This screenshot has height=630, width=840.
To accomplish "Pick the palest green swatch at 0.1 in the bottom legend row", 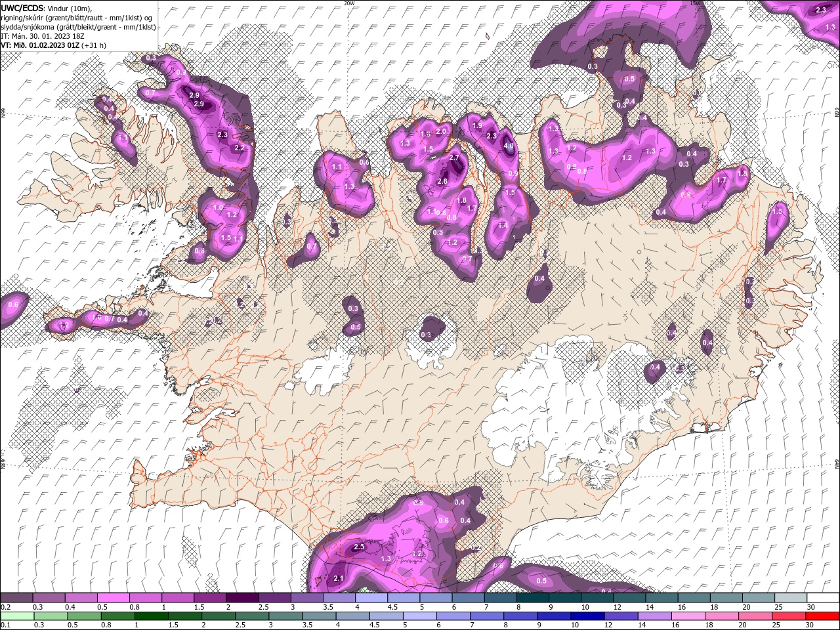I will pos(17,616).
